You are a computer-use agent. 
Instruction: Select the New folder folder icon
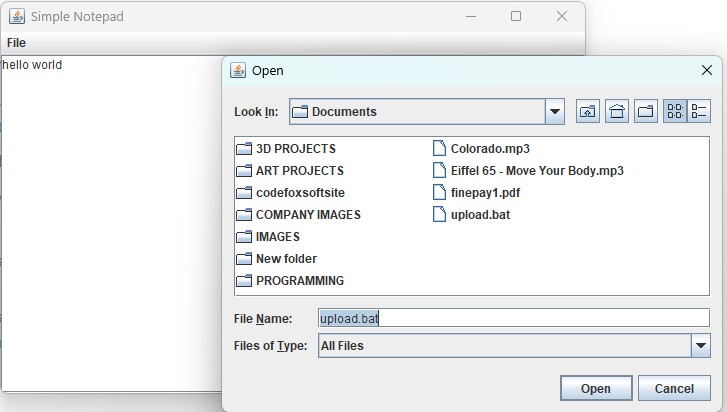[244, 259]
